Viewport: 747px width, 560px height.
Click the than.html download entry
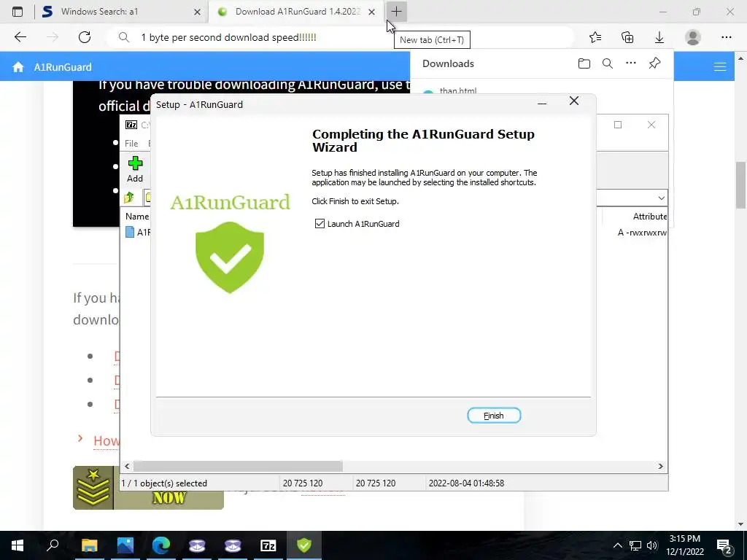point(457,90)
